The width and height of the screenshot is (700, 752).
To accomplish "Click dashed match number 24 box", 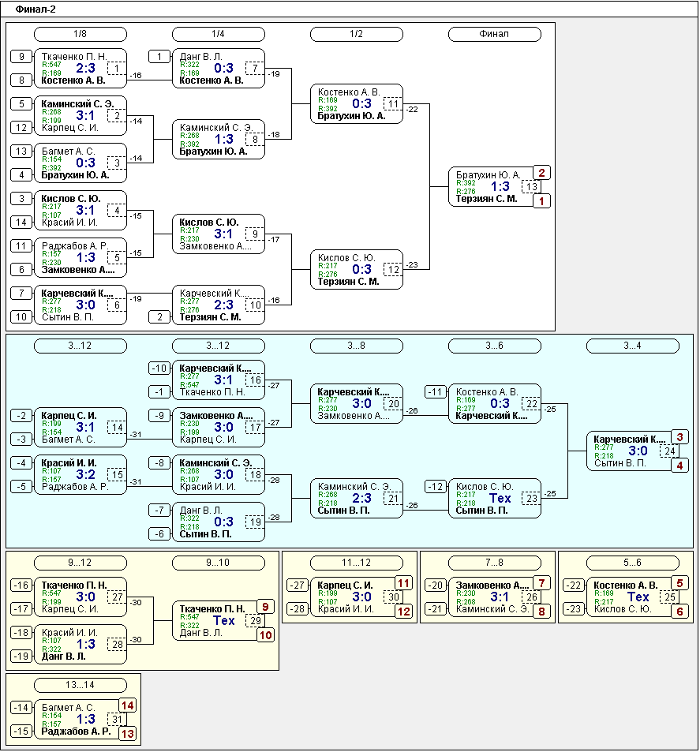I will pyautogui.click(x=671, y=451).
